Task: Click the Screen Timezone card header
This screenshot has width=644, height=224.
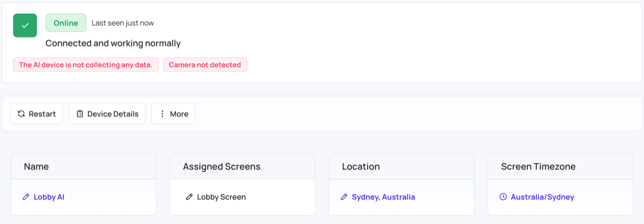Action: pos(560,166)
